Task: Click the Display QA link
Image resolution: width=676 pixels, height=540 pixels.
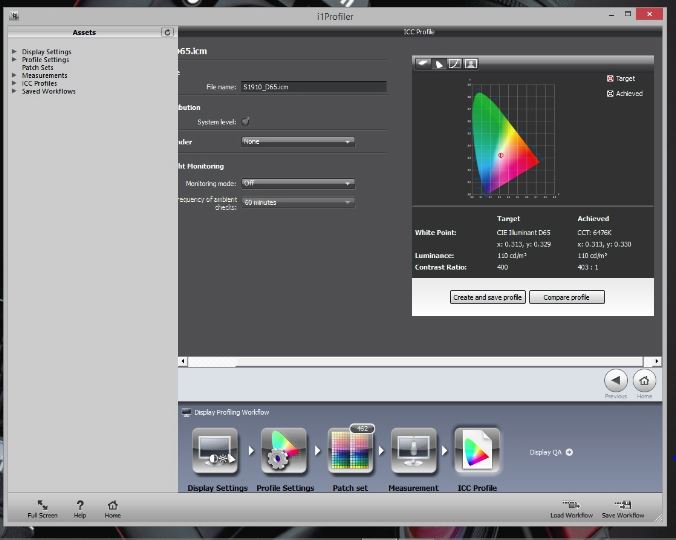Action: [x=545, y=452]
